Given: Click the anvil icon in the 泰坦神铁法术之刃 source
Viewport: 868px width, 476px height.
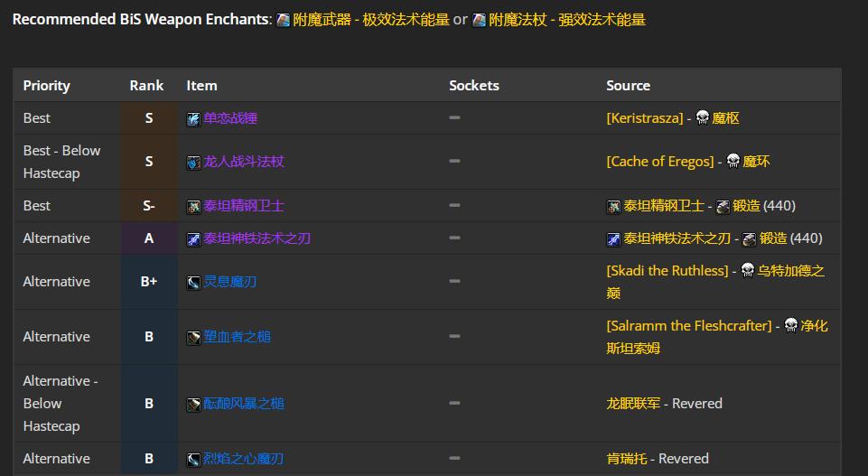Looking at the screenshot, I should pyautogui.click(x=747, y=239).
